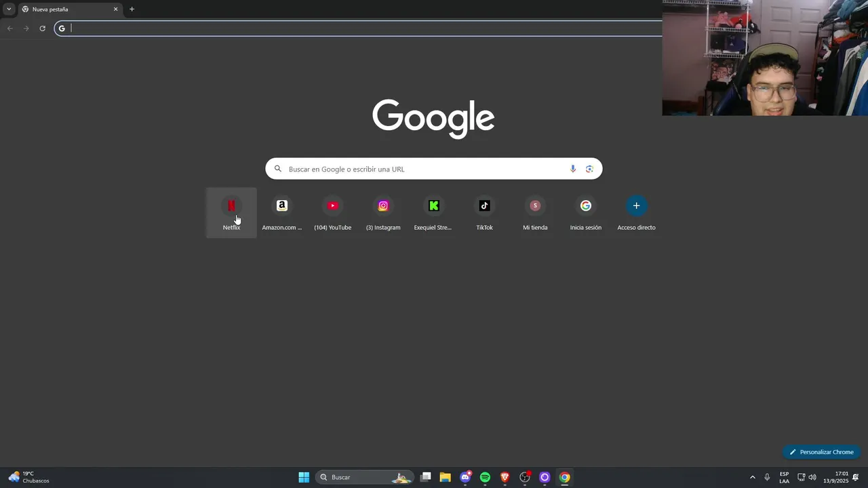Open Task View in taskbar
Screen dimensions: 868x488
click(x=425, y=477)
